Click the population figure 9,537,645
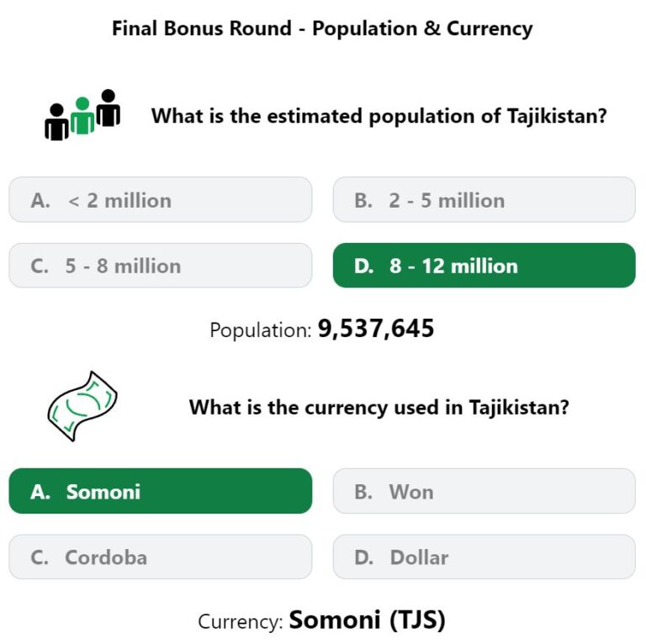The image size is (646, 644). (376, 329)
